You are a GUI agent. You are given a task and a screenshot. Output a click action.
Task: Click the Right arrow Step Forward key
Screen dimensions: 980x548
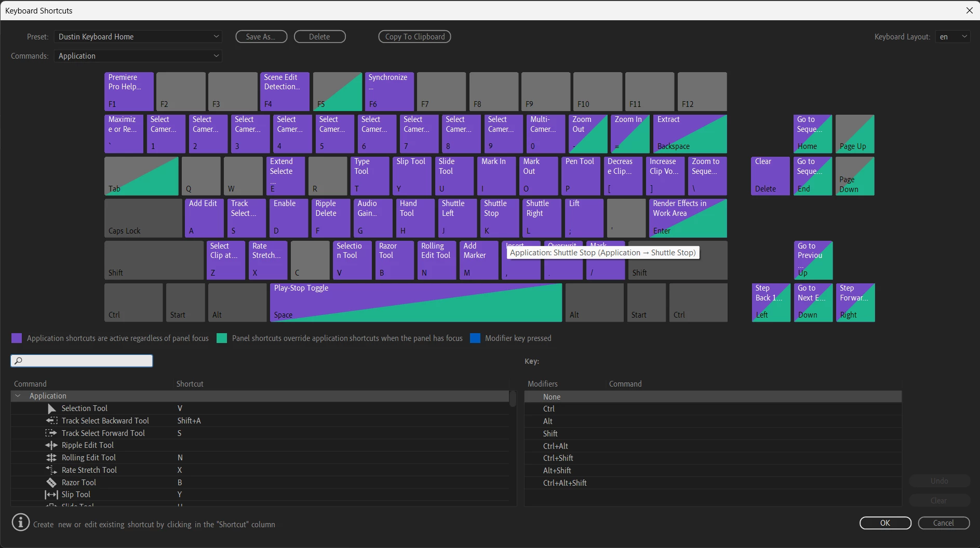[x=855, y=302]
